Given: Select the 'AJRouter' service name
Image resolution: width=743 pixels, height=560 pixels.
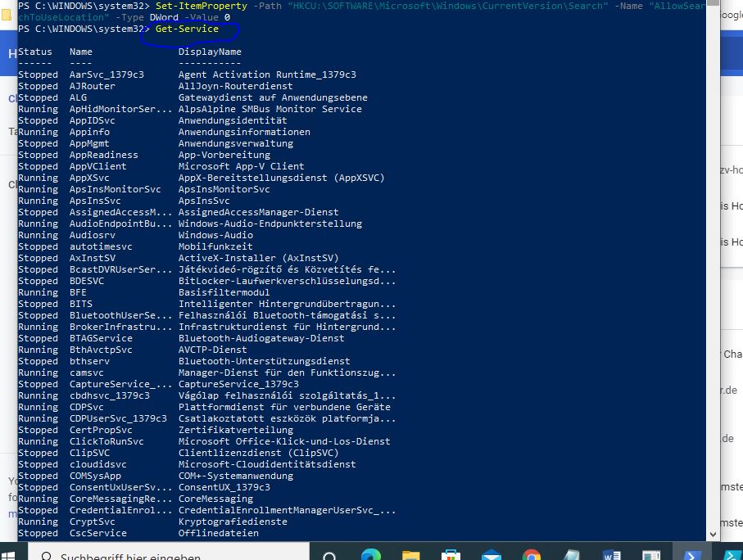Looking at the screenshot, I should (93, 86).
